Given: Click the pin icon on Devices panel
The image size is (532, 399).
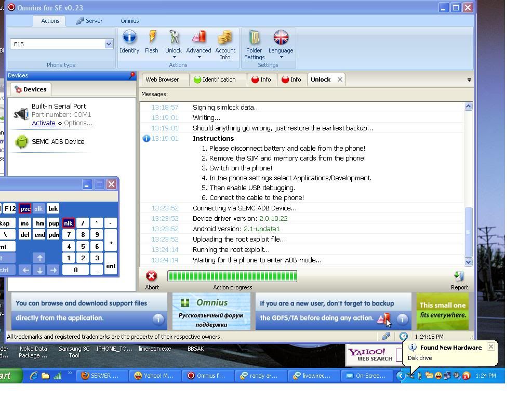Looking at the screenshot, I should 132,76.
